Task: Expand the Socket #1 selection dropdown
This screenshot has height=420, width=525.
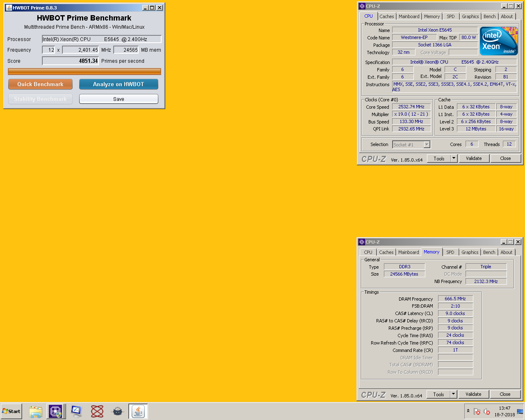Action: click(x=427, y=144)
